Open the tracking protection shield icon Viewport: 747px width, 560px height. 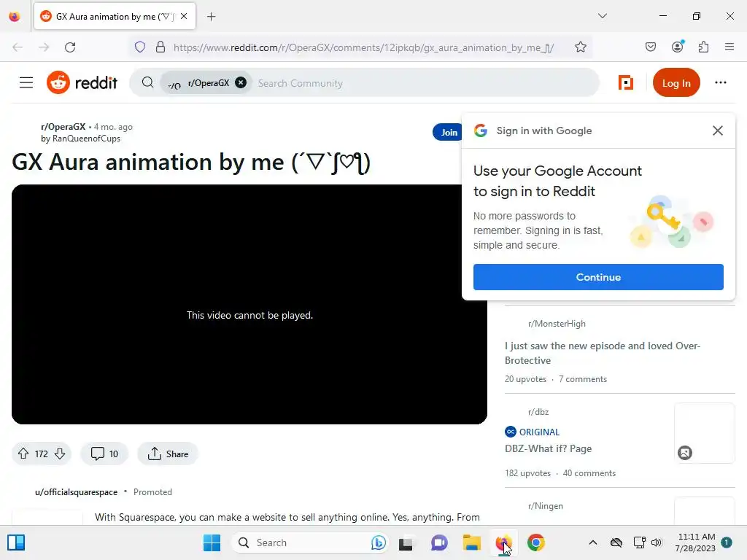(x=139, y=47)
